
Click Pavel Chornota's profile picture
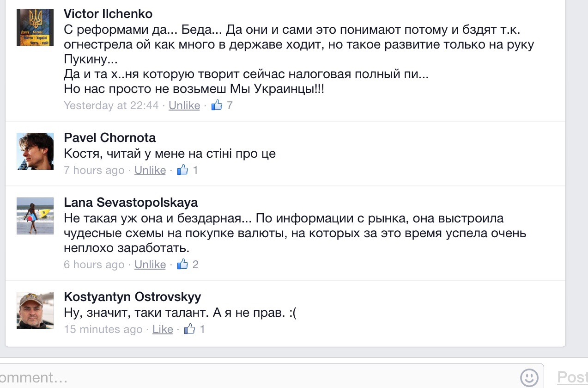click(35, 151)
